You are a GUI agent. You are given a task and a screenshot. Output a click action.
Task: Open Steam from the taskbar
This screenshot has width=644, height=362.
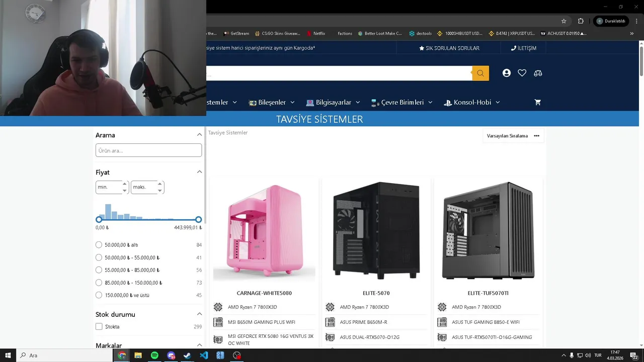187,355
